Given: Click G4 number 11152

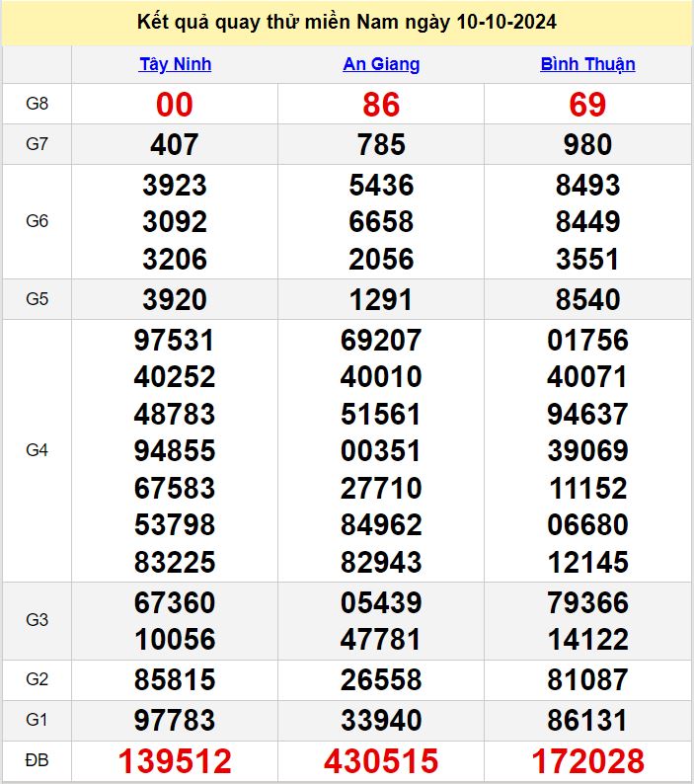Looking at the screenshot, I should [587, 488].
